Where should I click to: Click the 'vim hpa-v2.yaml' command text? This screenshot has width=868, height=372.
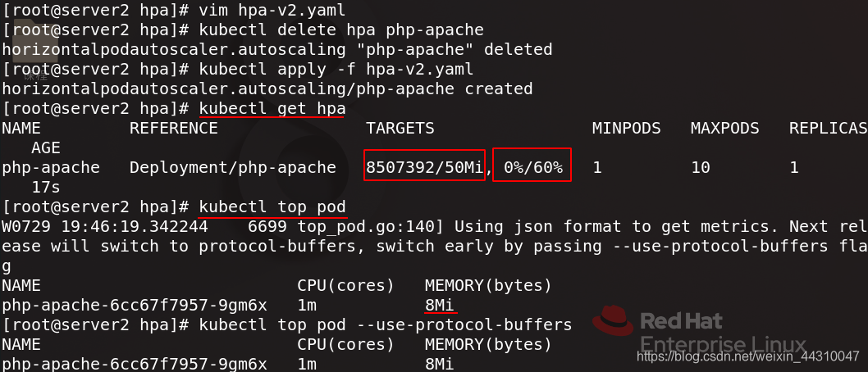pos(272,10)
